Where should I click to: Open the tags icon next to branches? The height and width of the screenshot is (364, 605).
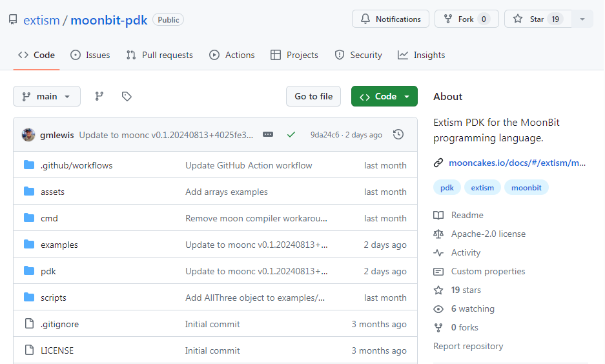[127, 96]
